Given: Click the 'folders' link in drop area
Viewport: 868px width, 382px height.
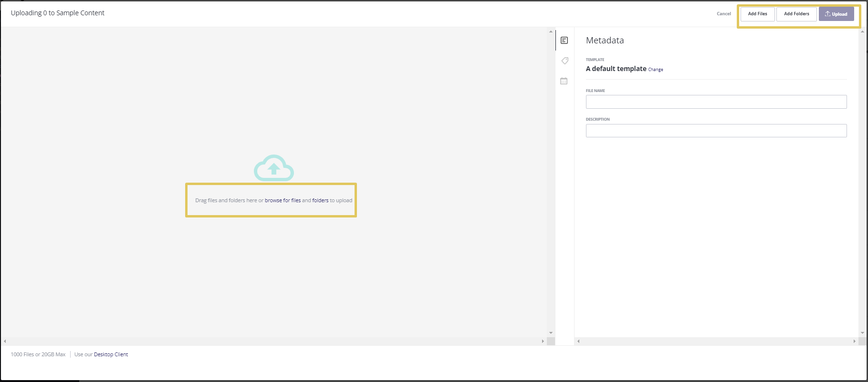Looking at the screenshot, I should pos(320,200).
